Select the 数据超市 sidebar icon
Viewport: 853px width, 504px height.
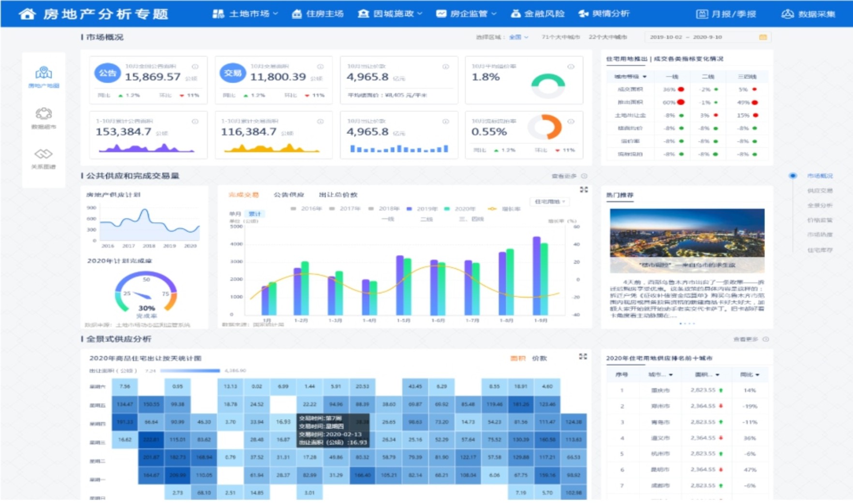[44, 114]
